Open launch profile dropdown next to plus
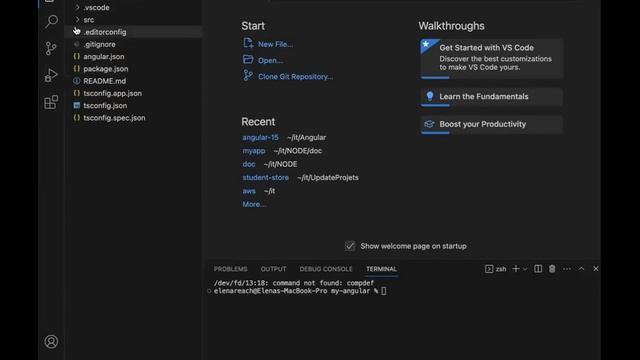Viewport: 640px width, 360px height. 525,269
